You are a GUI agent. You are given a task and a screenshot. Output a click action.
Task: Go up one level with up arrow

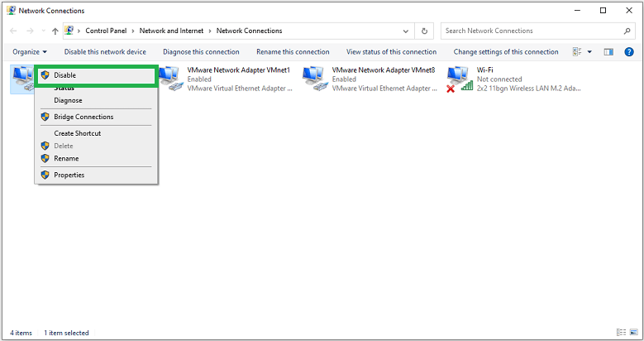tap(55, 31)
